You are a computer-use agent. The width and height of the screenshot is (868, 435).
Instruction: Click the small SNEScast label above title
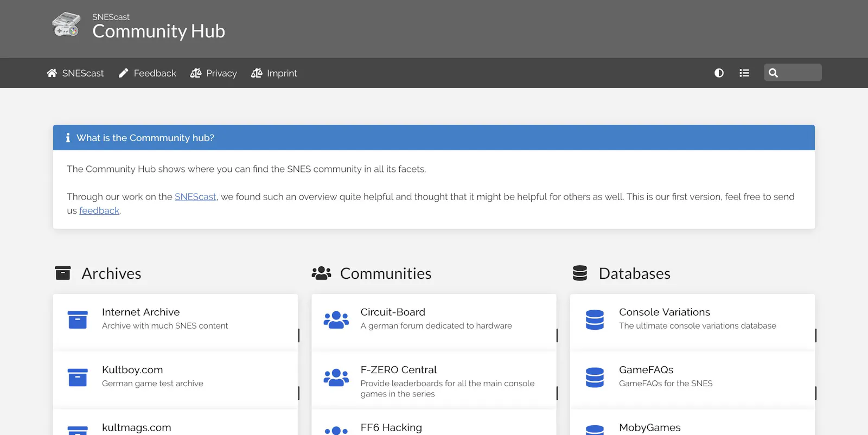pos(111,17)
